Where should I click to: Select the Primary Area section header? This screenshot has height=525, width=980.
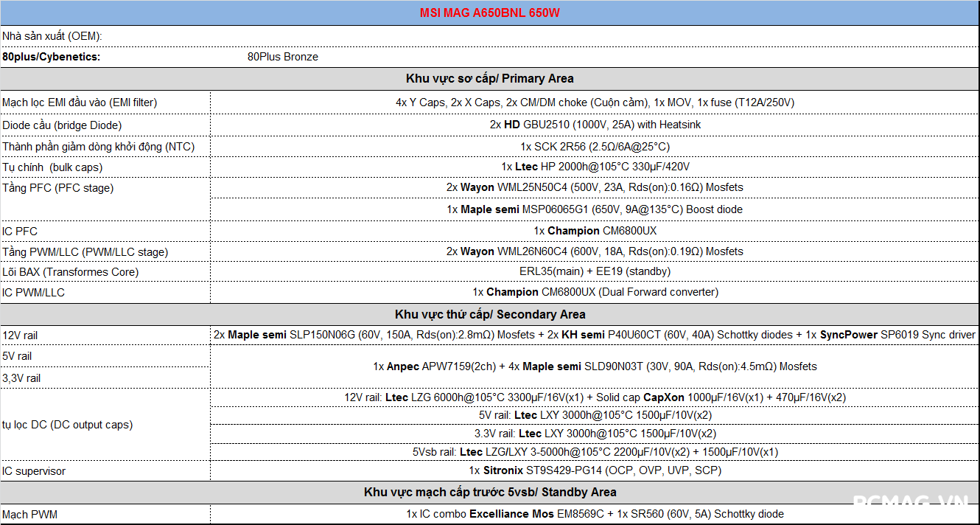[x=489, y=78]
